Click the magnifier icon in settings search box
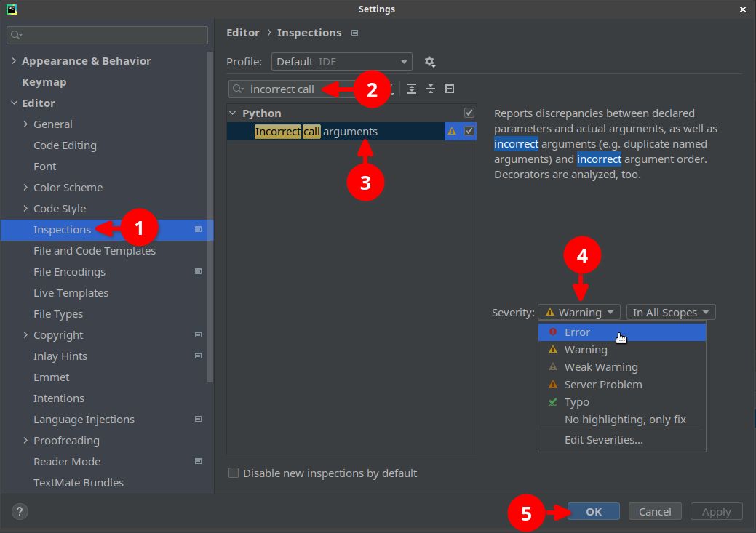 (17, 35)
